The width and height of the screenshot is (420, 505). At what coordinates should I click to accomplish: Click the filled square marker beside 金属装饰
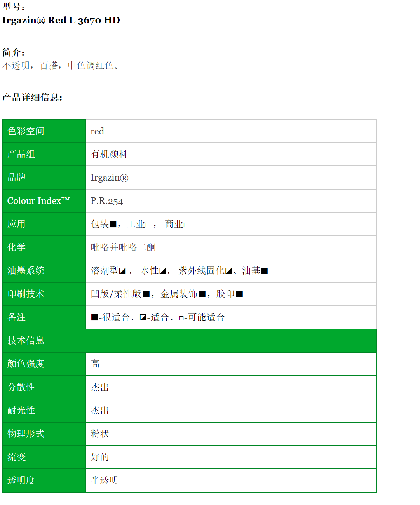202,294
